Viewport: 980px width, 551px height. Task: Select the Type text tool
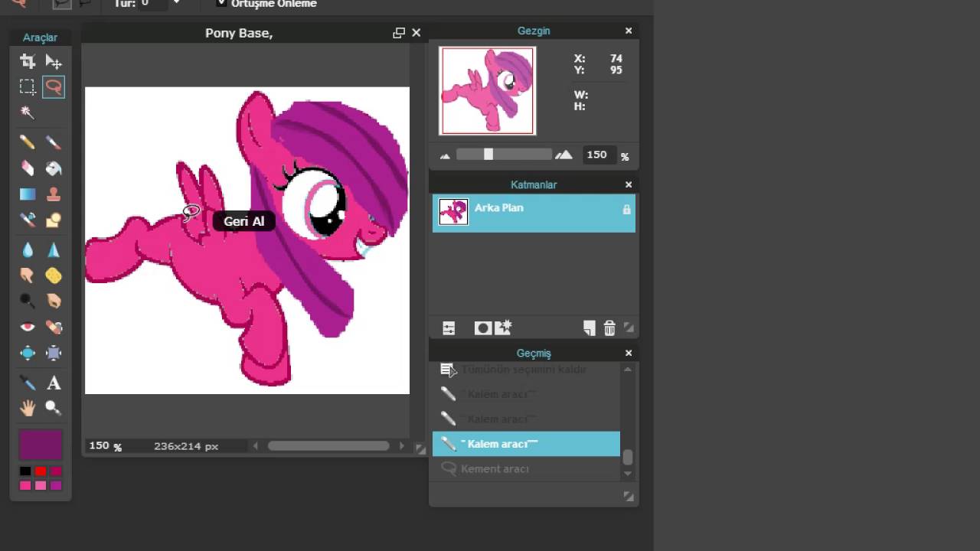coord(54,383)
